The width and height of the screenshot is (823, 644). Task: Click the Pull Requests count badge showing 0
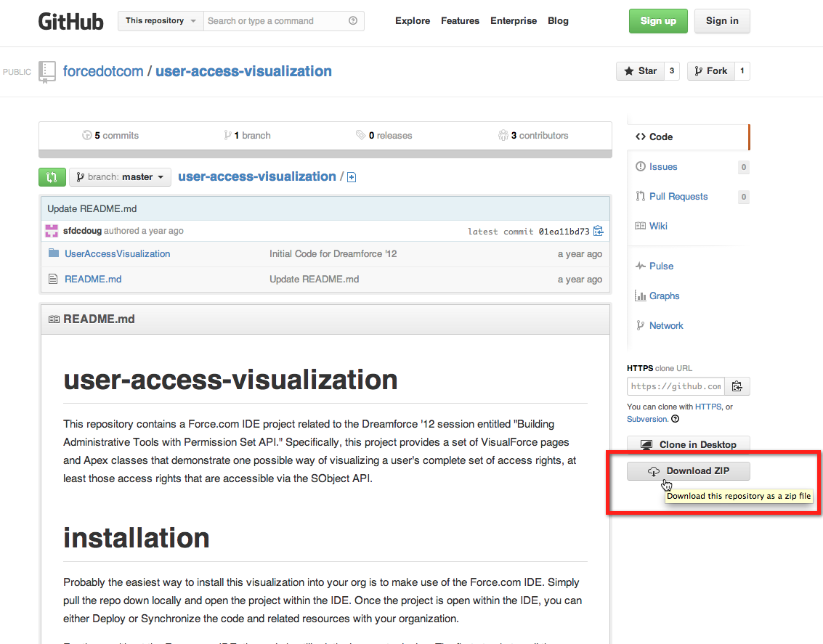point(743,197)
